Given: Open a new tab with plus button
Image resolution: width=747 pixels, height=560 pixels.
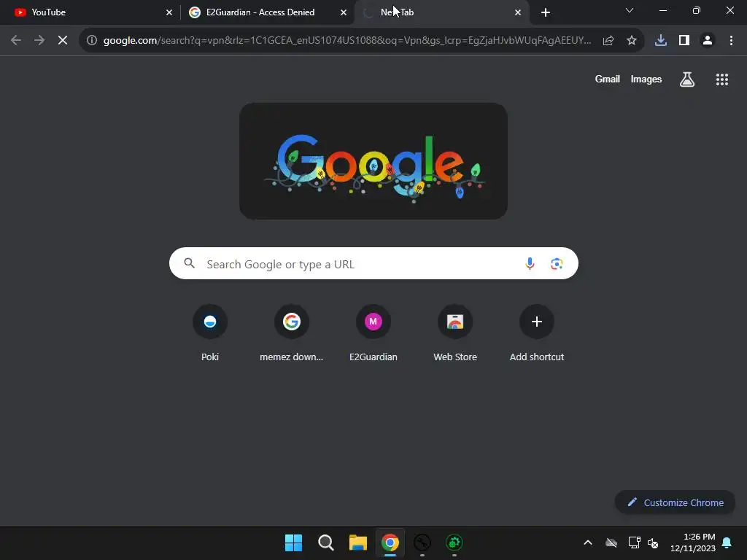Looking at the screenshot, I should [546, 12].
